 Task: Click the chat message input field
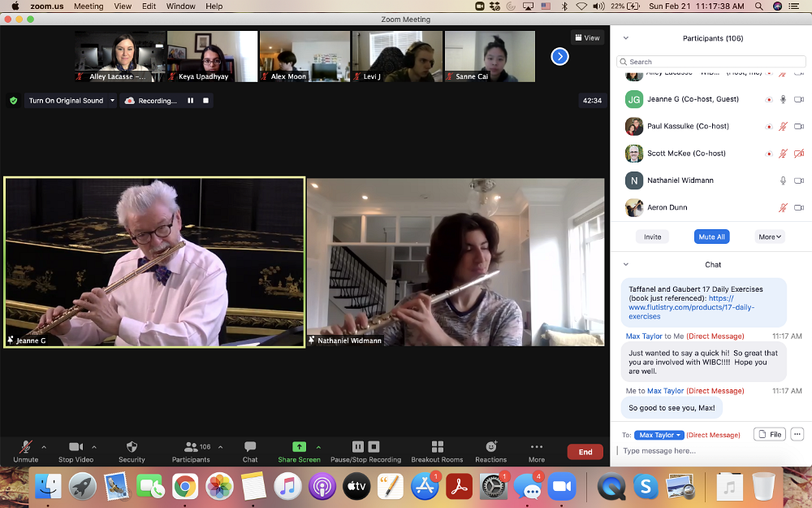(x=711, y=451)
